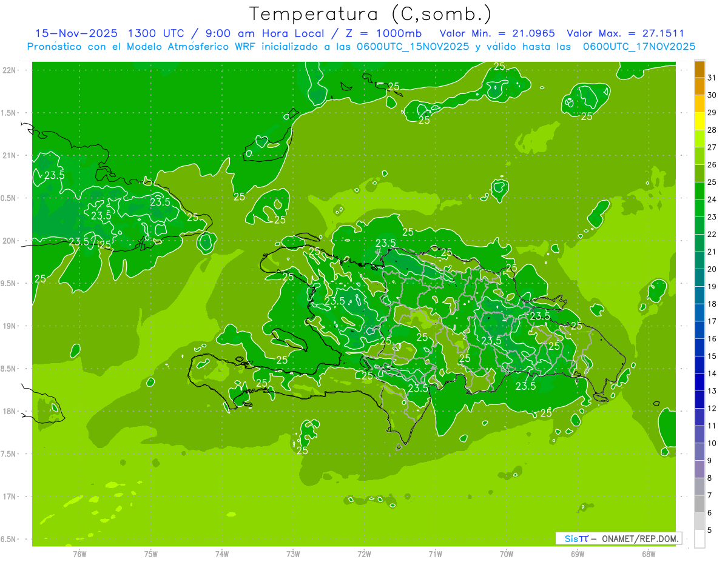Click the 'Valor Max. = 27.1511' text
Image resolution: width=728 pixels, height=562 pixels.
(x=625, y=33)
